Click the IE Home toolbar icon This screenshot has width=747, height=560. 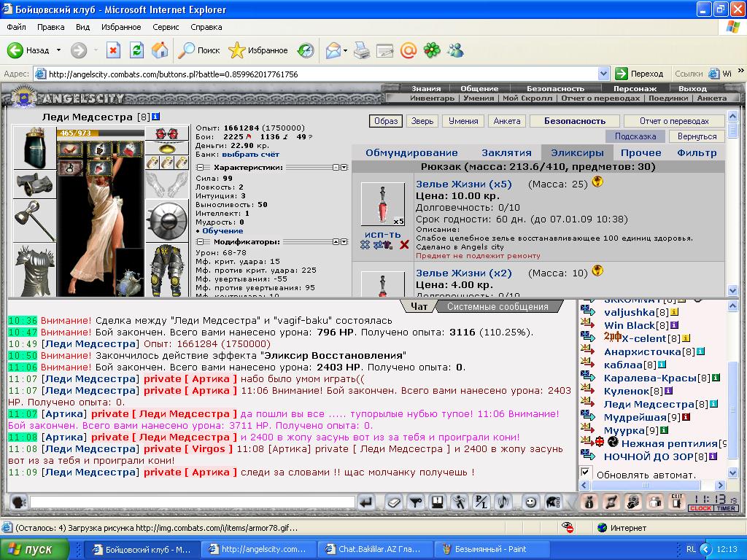point(160,50)
